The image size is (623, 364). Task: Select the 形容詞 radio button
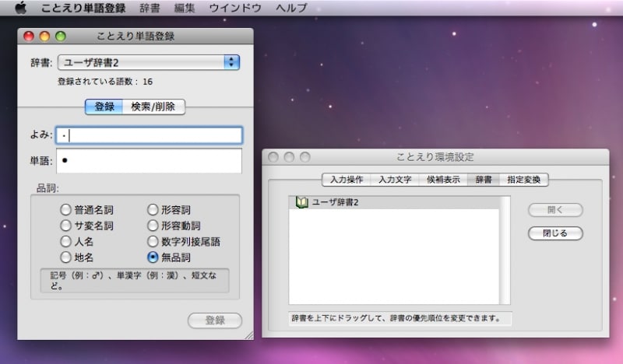pos(153,209)
